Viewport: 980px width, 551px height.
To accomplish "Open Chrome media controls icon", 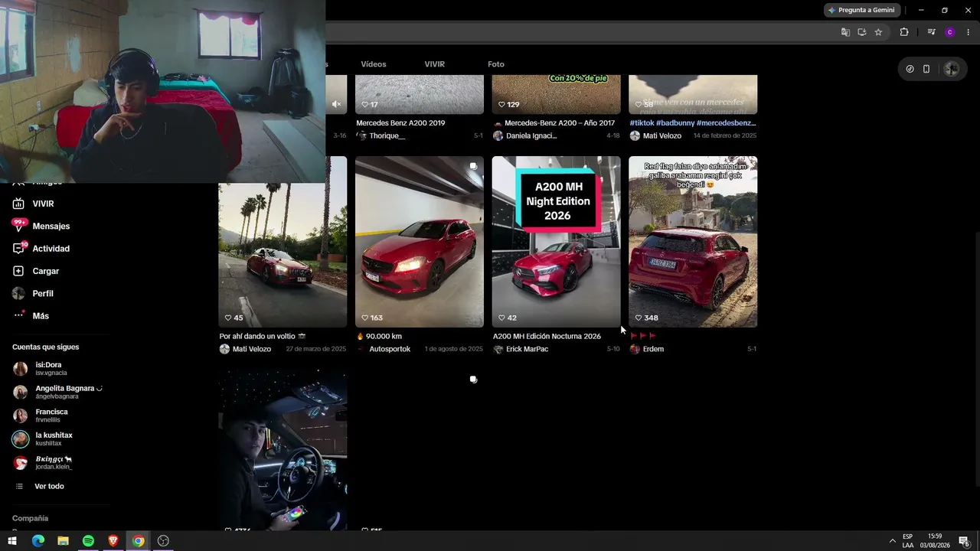I will coord(931,32).
